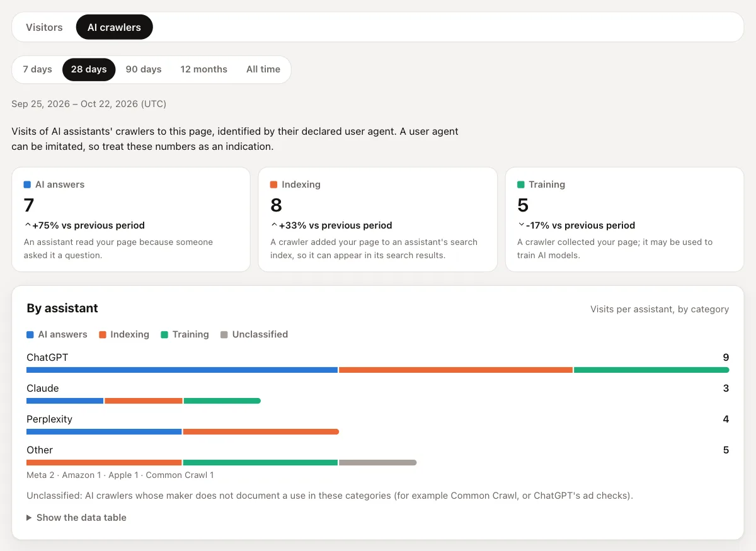Click the blue square in the AI answers card
Screen dimensions: 756x551
tap(27, 185)
